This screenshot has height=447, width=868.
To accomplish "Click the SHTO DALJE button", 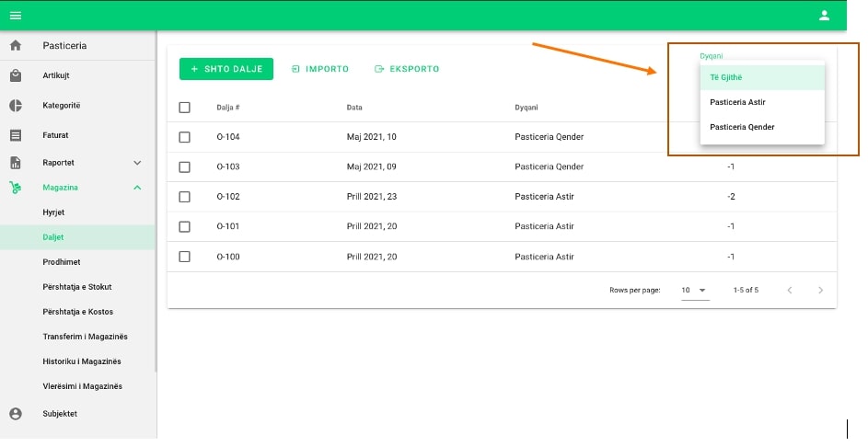I will 226,69.
